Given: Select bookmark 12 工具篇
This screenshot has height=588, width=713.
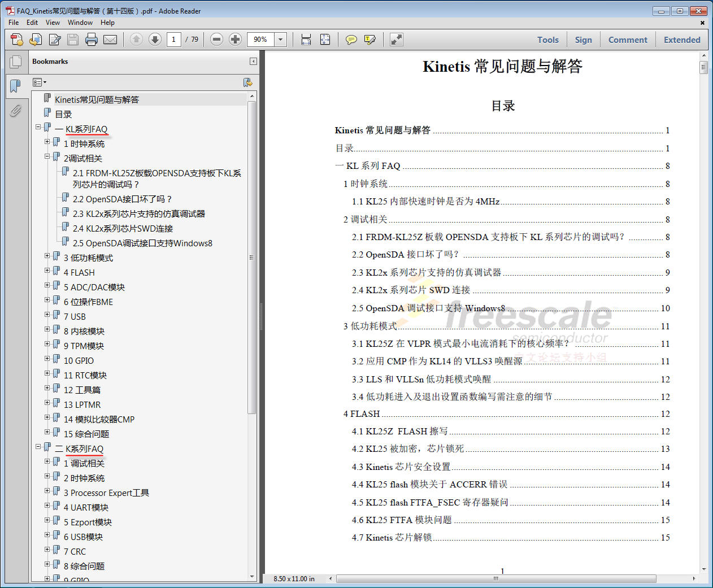Looking at the screenshot, I should 82,390.
